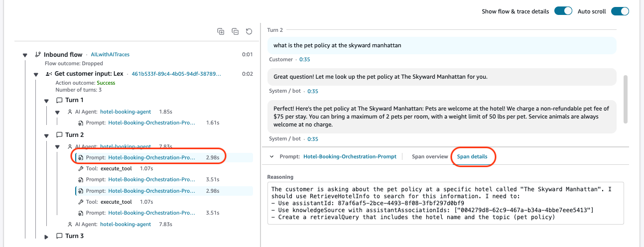Collapse the Get customer input: Lex node
The image size is (644, 247).
[x=36, y=74]
